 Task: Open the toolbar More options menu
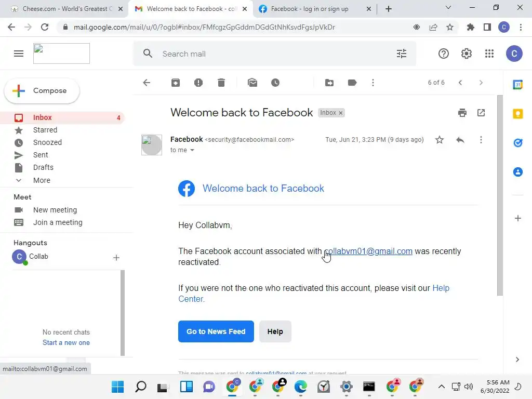[373, 83]
